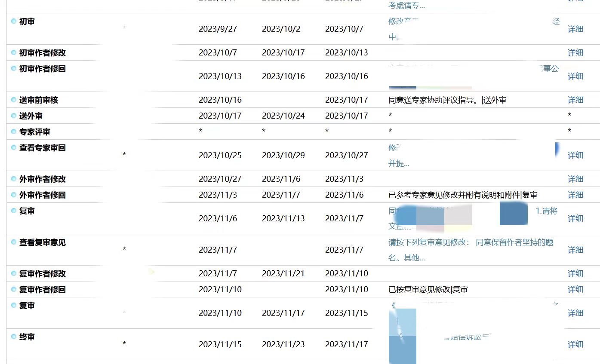Open 详细 for the 查看复审意见 row

click(575, 250)
